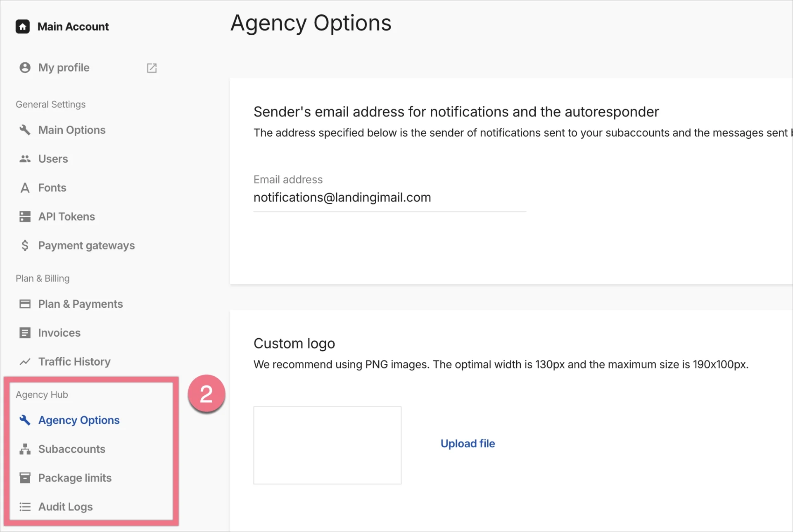793x532 pixels.
Task: Click the PNG images recommendation text
Action: (x=501, y=365)
